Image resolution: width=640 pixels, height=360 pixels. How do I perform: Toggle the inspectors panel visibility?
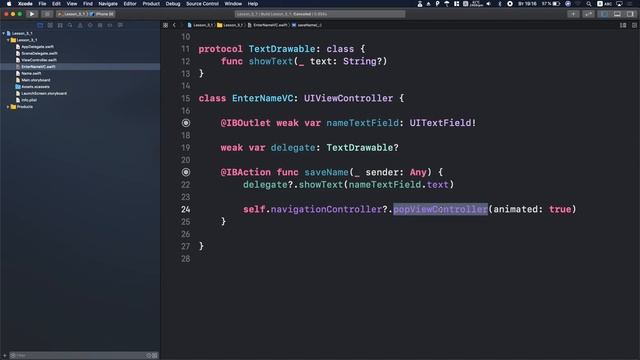tap(630, 14)
